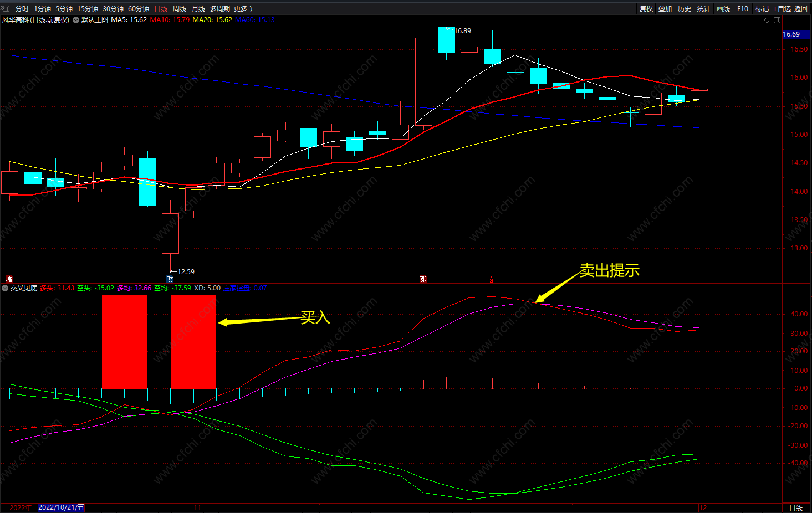The width and height of the screenshot is (812, 513).
Task: Switch to the 周线 weekly chart
Action: pyautogui.click(x=180, y=8)
